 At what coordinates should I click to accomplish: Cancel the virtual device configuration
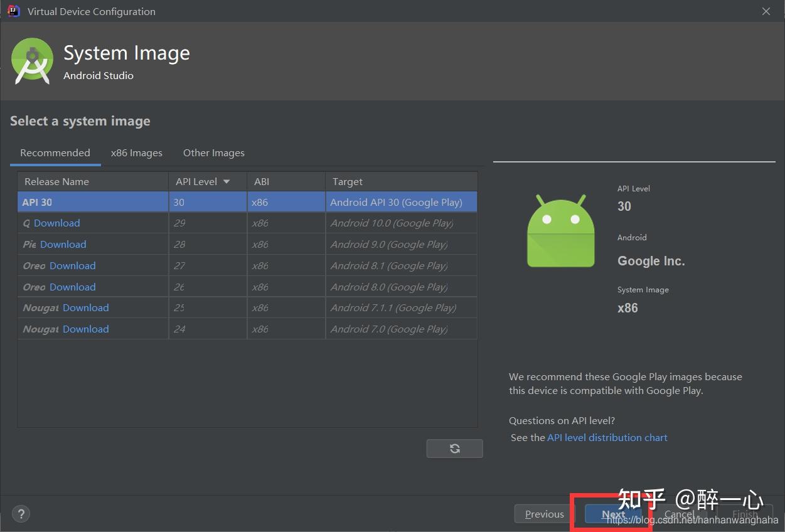[678, 513]
